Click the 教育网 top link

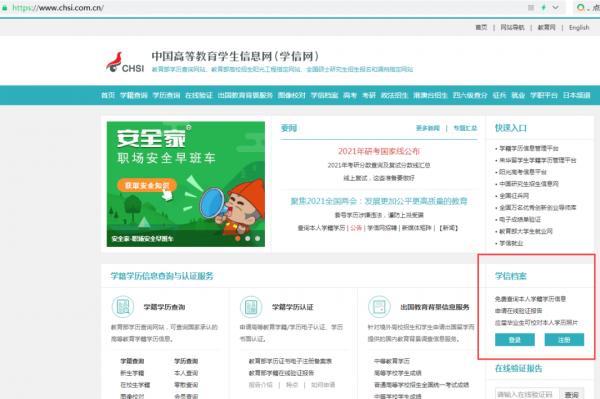click(546, 28)
